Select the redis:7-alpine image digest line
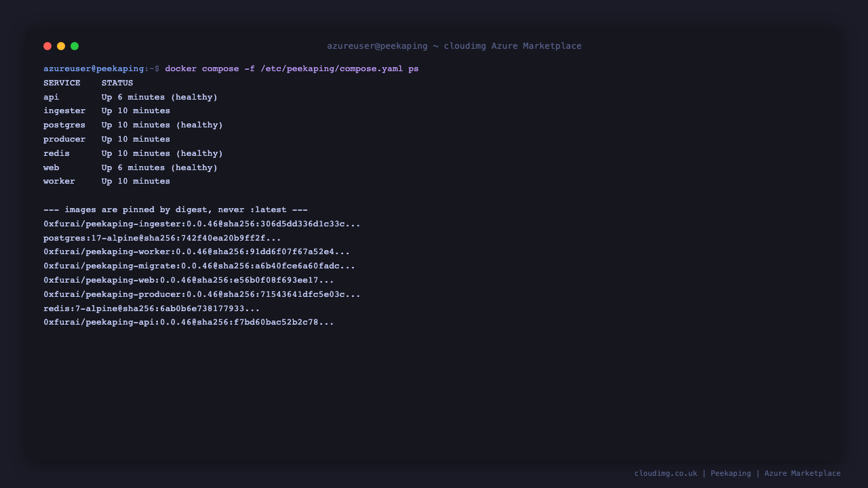868x488 pixels. click(x=152, y=308)
